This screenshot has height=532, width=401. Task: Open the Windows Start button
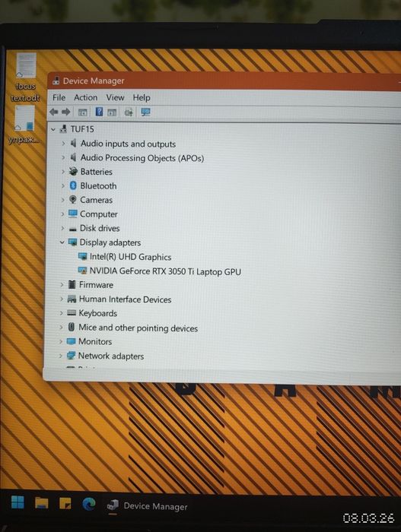point(18,502)
